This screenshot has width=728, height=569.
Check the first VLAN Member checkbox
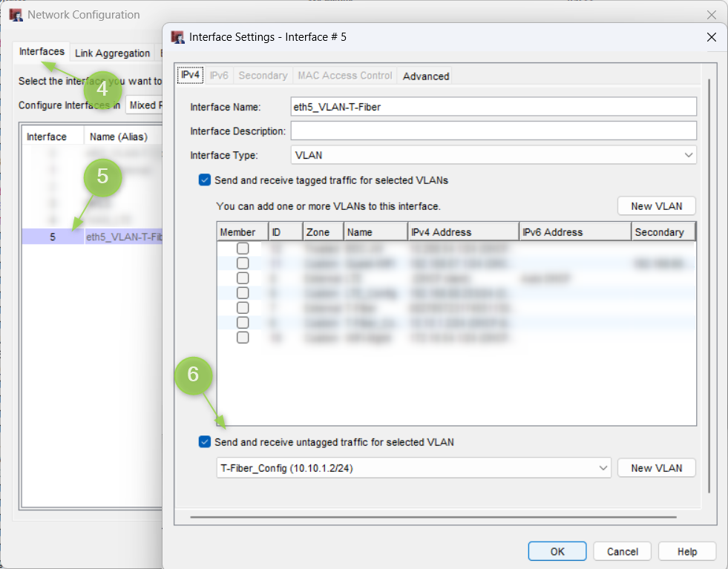click(x=243, y=249)
